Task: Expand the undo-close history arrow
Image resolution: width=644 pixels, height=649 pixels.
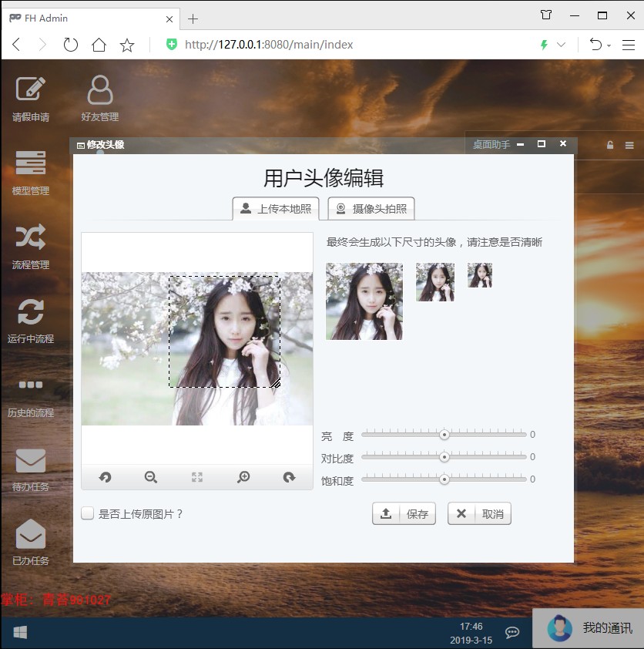Action: 609,45
